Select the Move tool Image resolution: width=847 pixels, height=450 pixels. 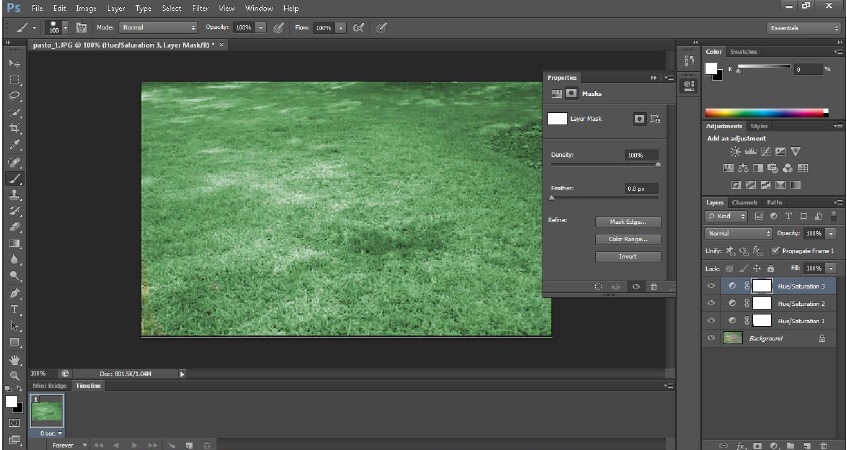pos(15,63)
